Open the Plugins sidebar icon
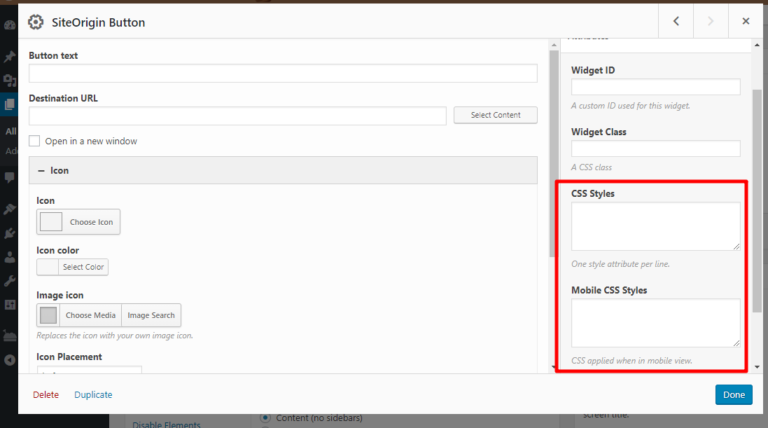 pyautogui.click(x=9, y=233)
